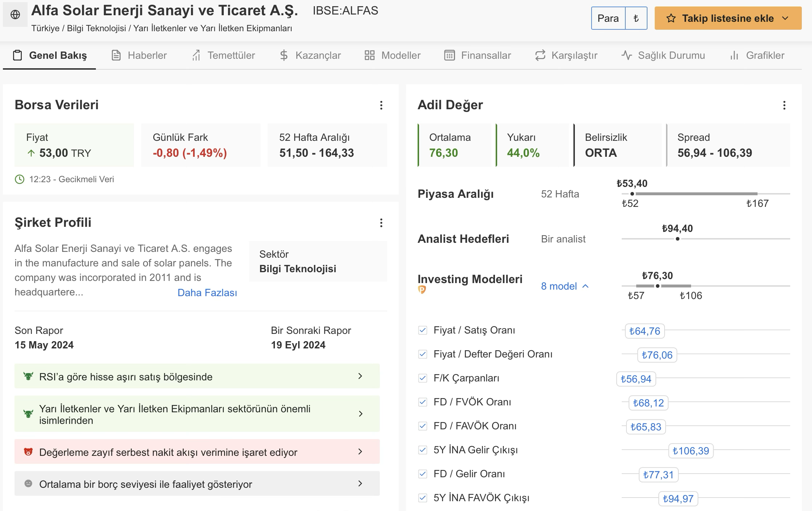Click the bar chart icon beside Grafikler

click(734, 55)
